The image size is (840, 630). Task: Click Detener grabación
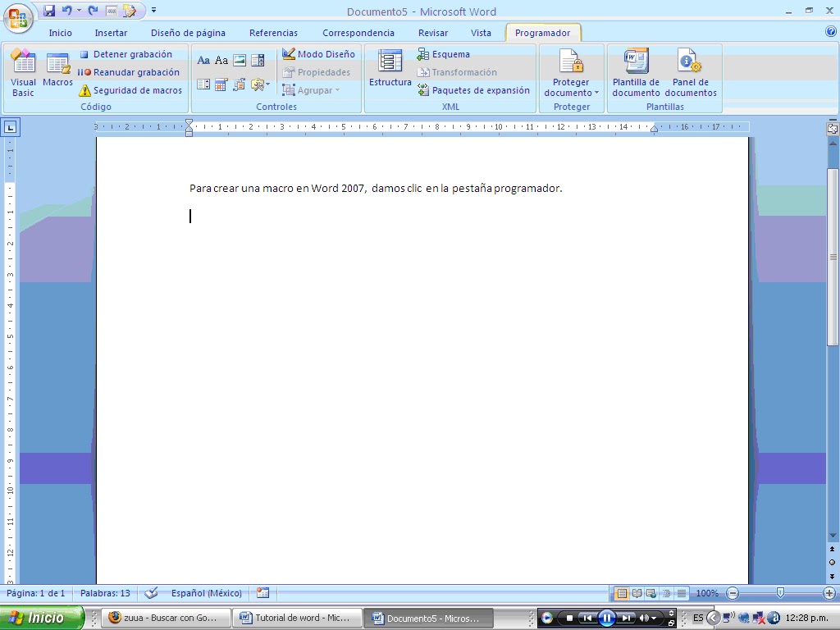(131, 54)
